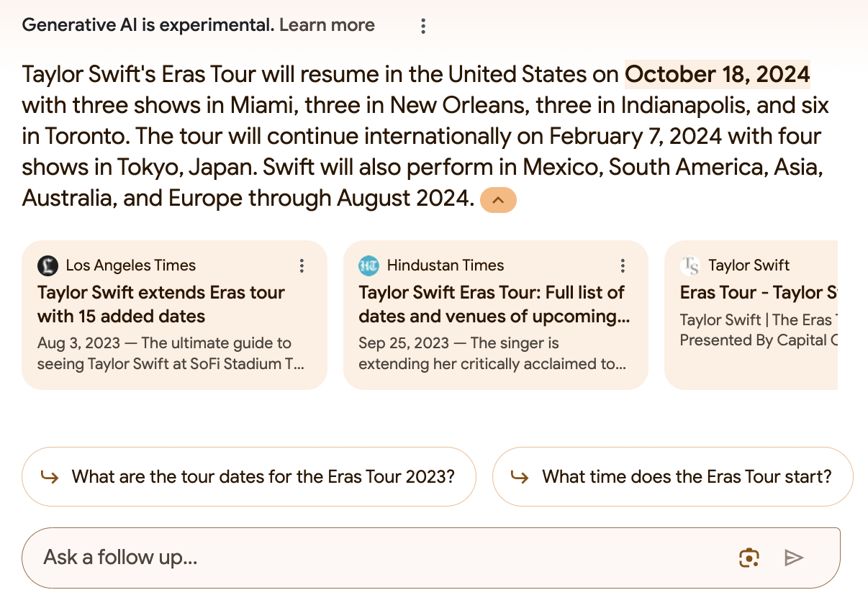
Task: Ask 'What are the tour dates' suggestion
Action: (x=263, y=476)
